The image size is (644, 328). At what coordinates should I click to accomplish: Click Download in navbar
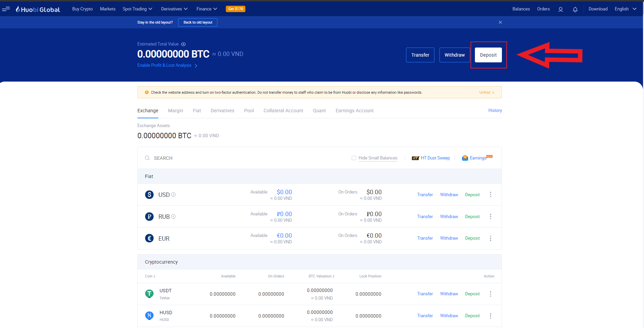pyautogui.click(x=598, y=9)
